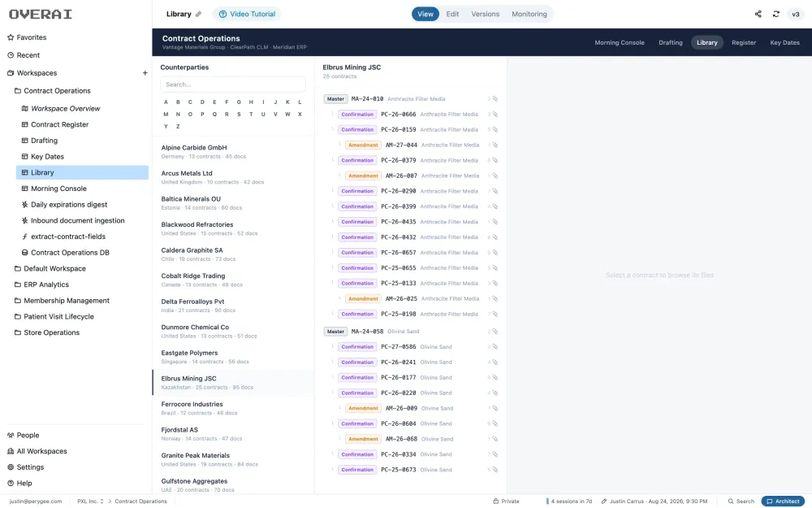This screenshot has height=508, width=812.
Task: Open the Daily expirations digest automation
Action: pyautogui.click(x=69, y=204)
